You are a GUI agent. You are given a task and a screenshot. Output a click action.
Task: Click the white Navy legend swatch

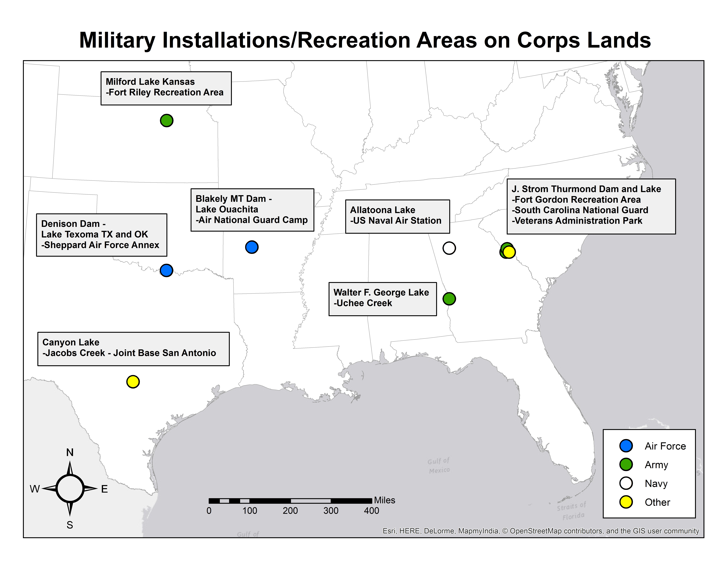(x=626, y=483)
